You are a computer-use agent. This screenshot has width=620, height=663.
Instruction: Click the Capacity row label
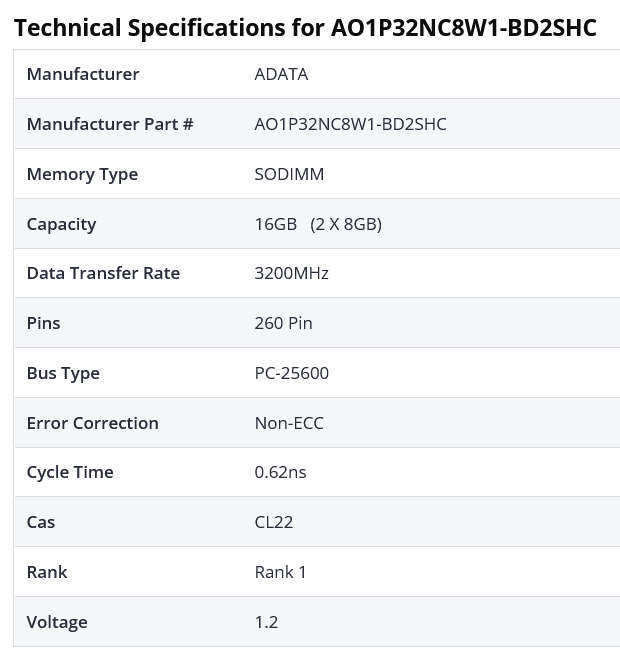[x=61, y=225]
